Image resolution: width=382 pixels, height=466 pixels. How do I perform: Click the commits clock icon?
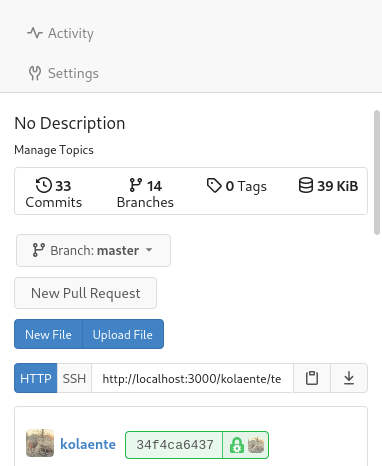pos(44,185)
